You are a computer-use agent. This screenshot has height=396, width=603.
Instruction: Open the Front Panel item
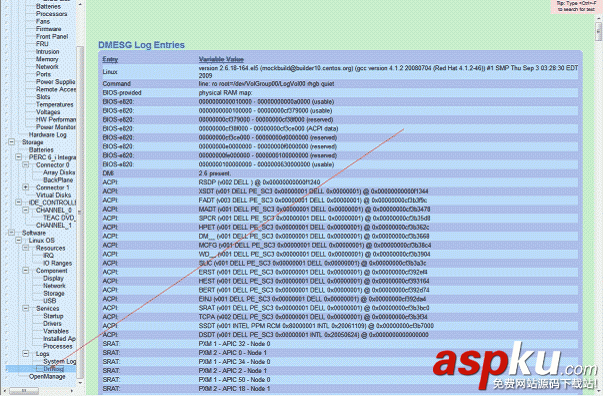(52, 37)
